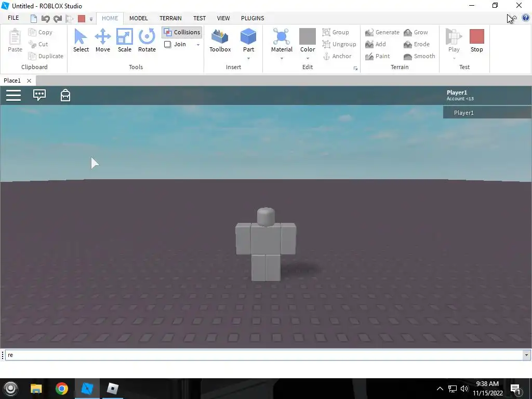Ungroup the selected model
The height and width of the screenshot is (399, 532).
point(339,44)
